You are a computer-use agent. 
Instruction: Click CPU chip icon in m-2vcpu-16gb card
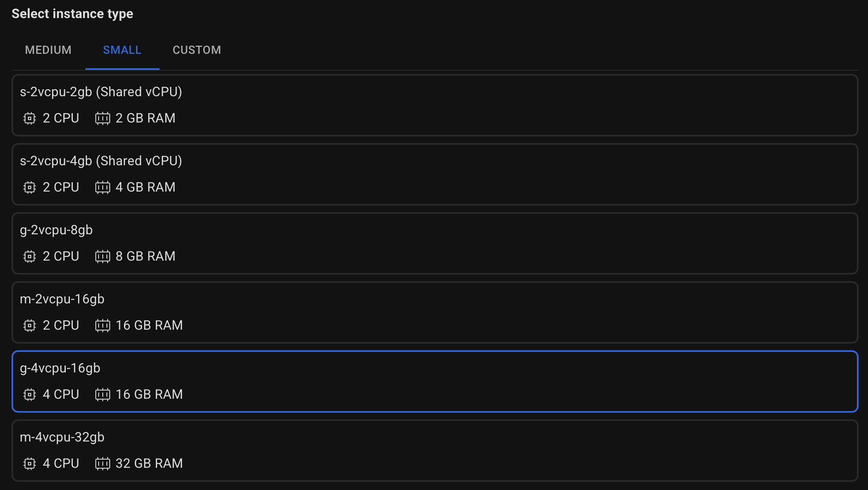pos(30,326)
